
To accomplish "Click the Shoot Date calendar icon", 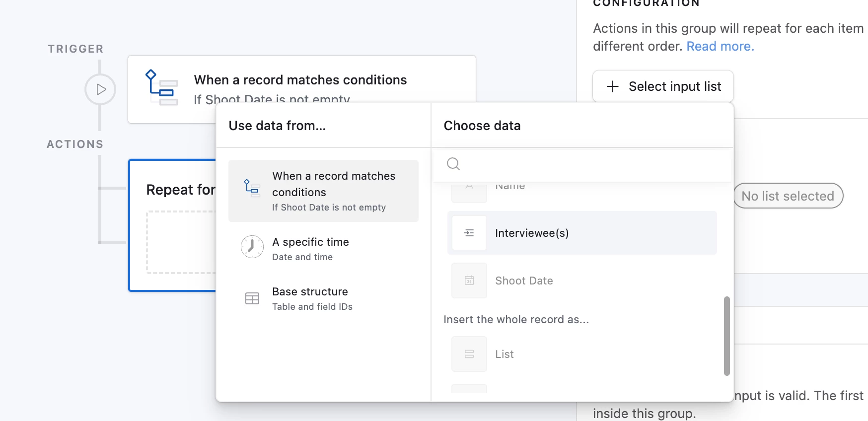I will tap(469, 281).
